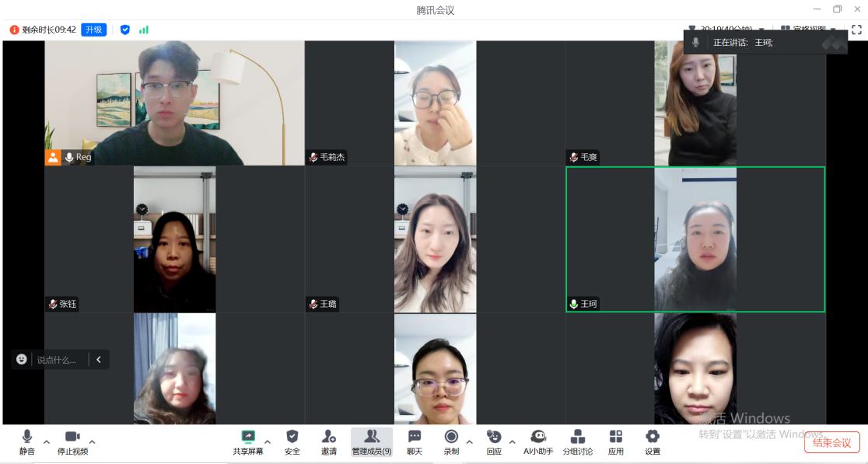Mute the microphone with 静音 button
The width and height of the screenshot is (868, 464).
point(27,441)
